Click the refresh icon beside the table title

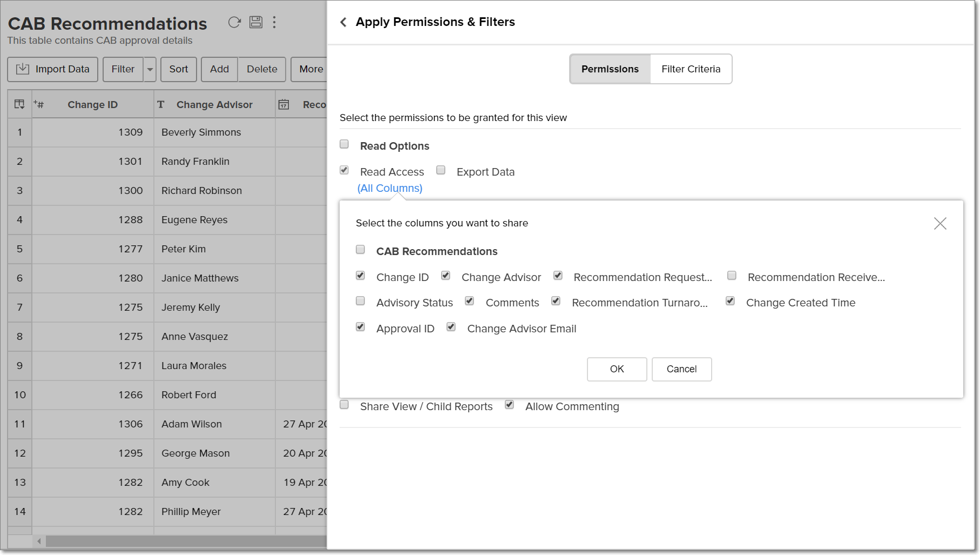tap(234, 22)
